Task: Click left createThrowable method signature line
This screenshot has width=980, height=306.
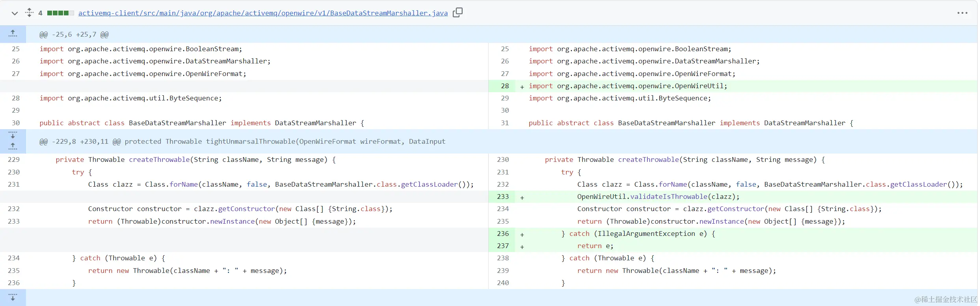Action: click(x=195, y=159)
